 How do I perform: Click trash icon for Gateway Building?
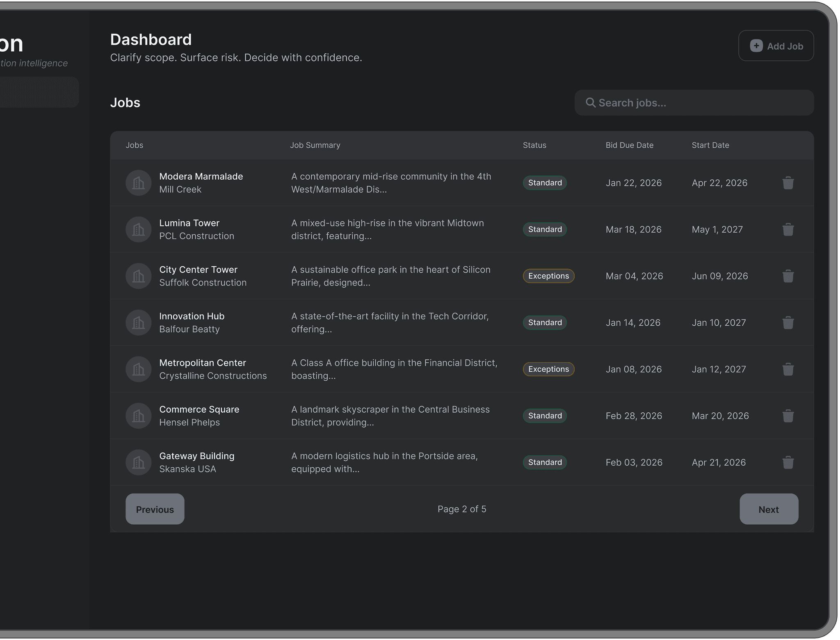click(x=788, y=462)
